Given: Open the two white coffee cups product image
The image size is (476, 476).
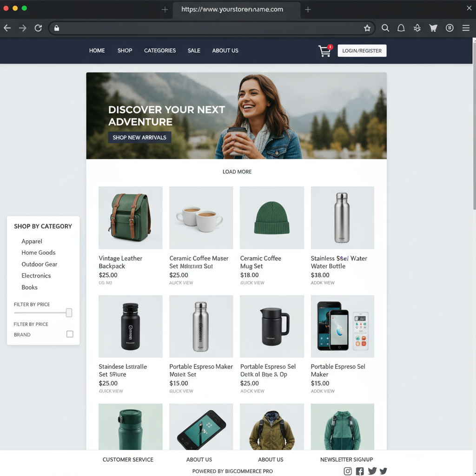Looking at the screenshot, I should coord(201,218).
